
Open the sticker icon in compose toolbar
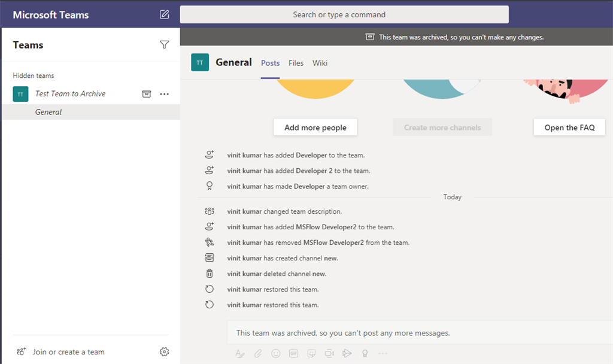click(311, 353)
